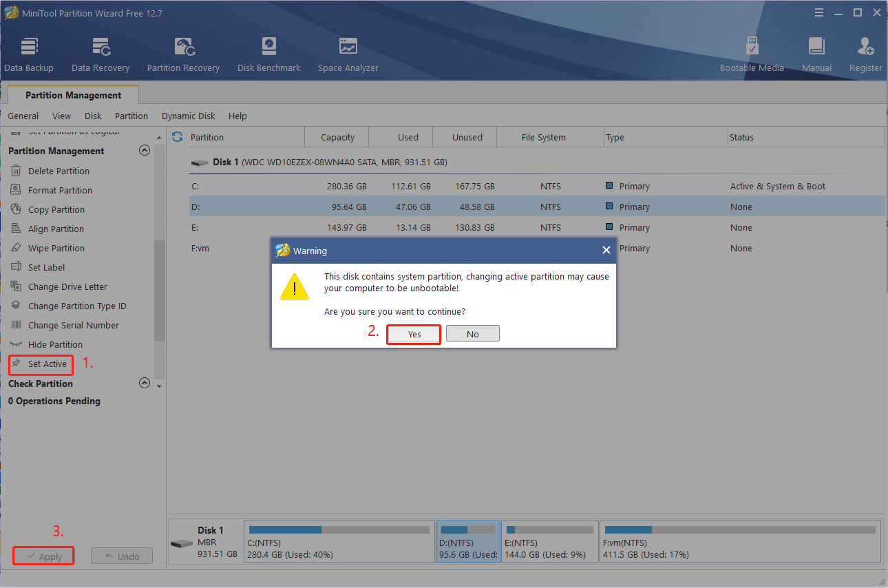Image resolution: width=888 pixels, height=588 pixels.
Task: Refresh the partition list icon
Action: (x=178, y=137)
